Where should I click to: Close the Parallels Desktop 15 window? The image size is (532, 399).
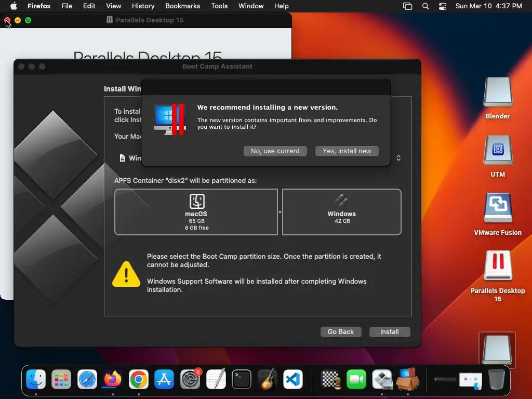[7, 20]
